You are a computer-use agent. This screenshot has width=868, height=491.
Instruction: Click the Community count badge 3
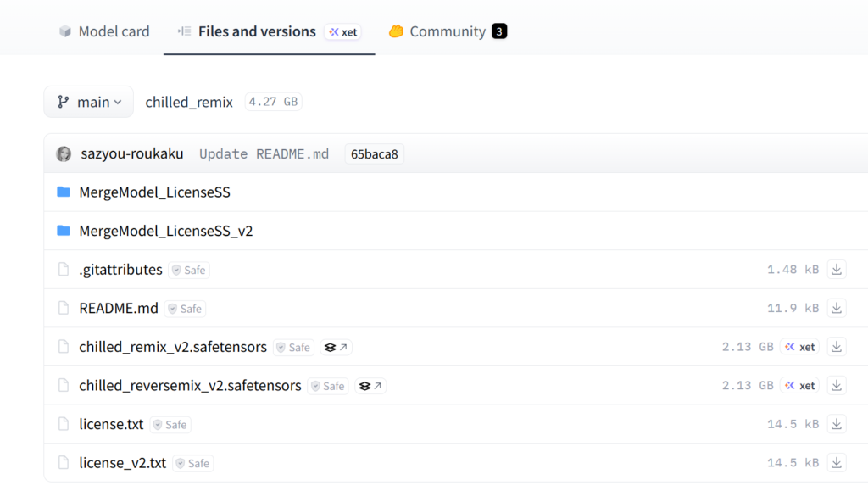coord(499,31)
